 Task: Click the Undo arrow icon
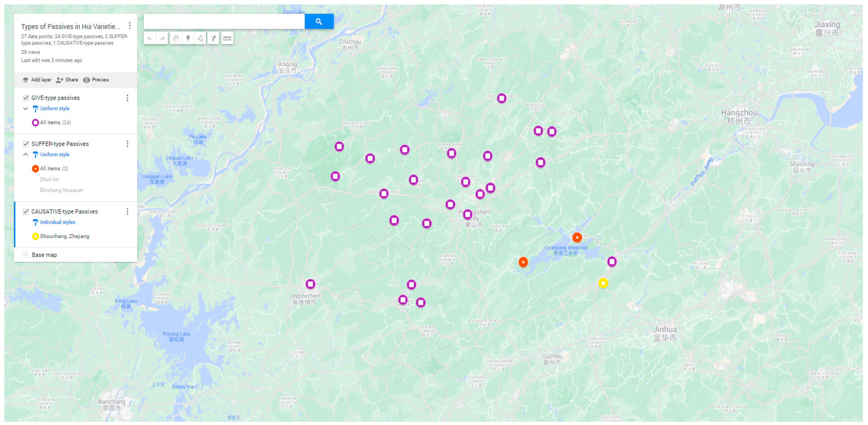[x=150, y=38]
